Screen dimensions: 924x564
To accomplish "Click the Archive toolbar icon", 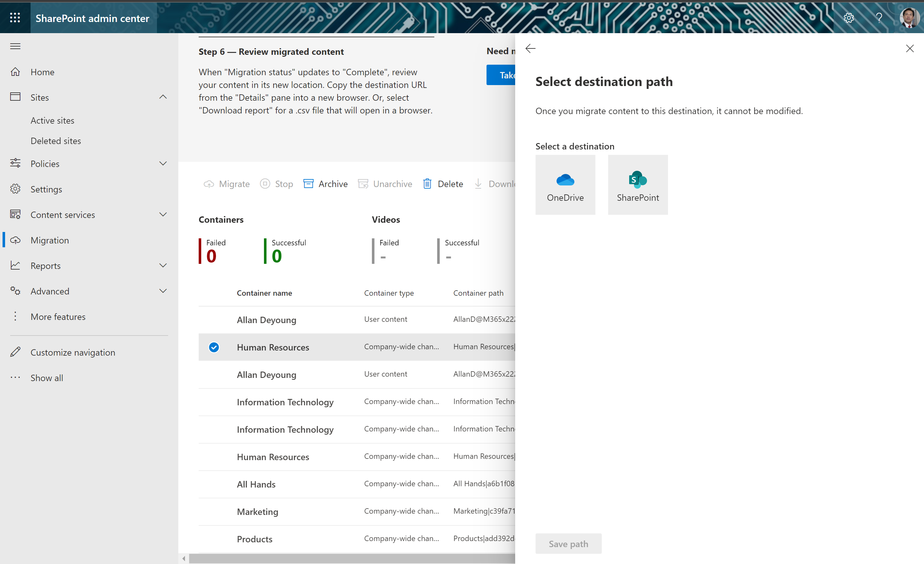I will pyautogui.click(x=308, y=184).
